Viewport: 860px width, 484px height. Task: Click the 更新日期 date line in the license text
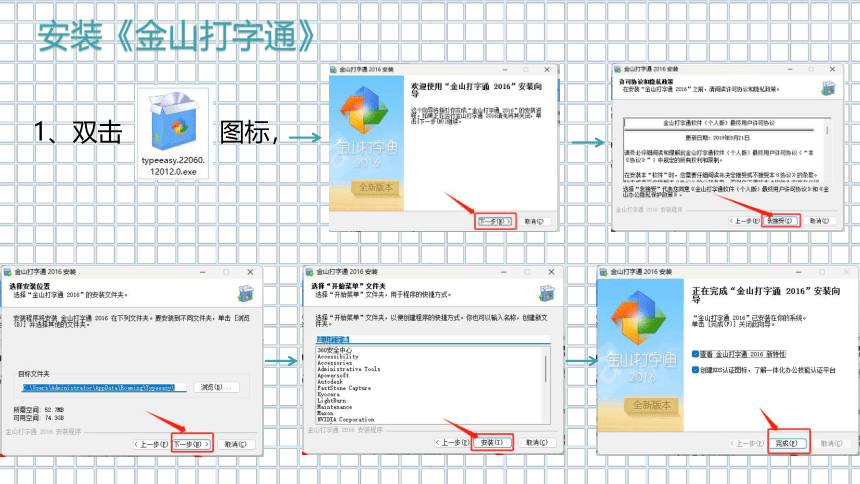tap(717, 138)
